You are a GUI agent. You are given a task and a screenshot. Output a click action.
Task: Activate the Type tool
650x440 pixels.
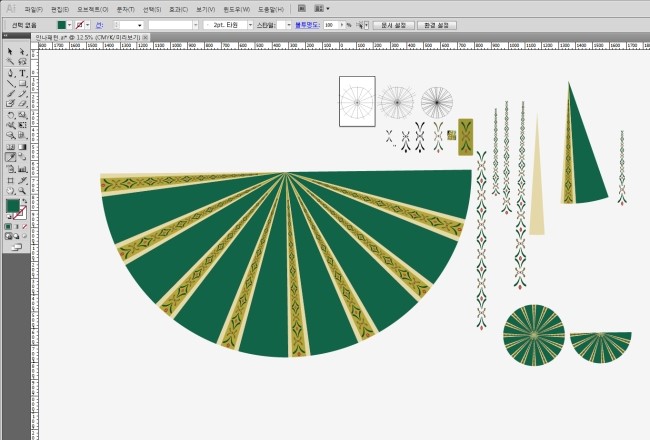pyautogui.click(x=22, y=73)
